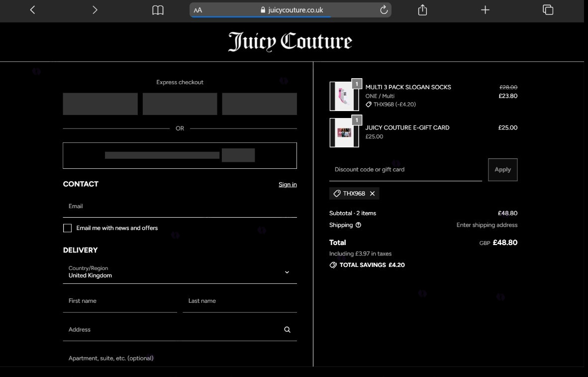Image resolution: width=588 pixels, height=377 pixels.
Task: Open a new tab with plus icon
Action: tap(485, 10)
